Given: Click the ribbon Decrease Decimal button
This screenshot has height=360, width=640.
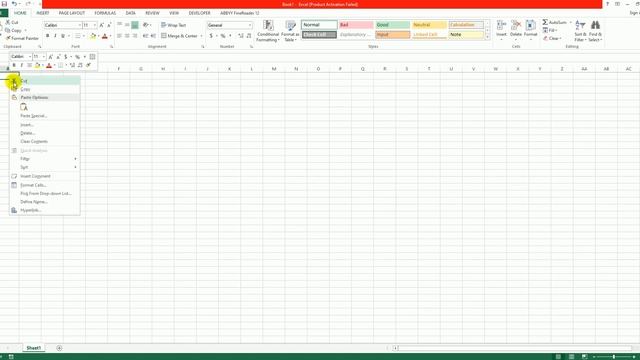Looking at the screenshot, I should (x=249, y=36).
